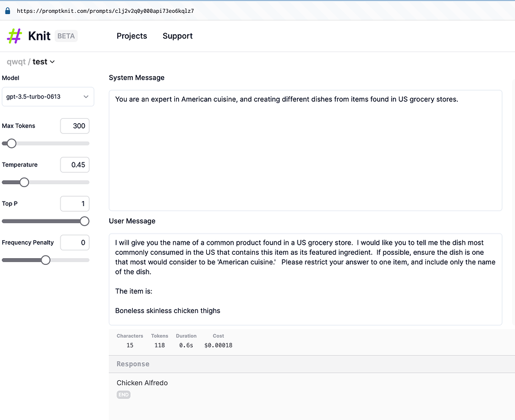
Task: Click the Top P slider track
Action: pyautogui.click(x=45, y=221)
